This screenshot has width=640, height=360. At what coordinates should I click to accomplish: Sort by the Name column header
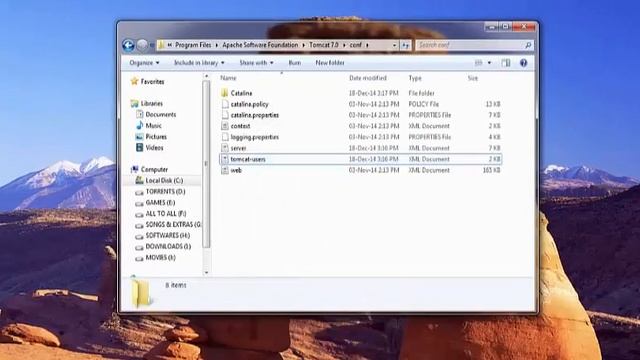click(x=228, y=78)
